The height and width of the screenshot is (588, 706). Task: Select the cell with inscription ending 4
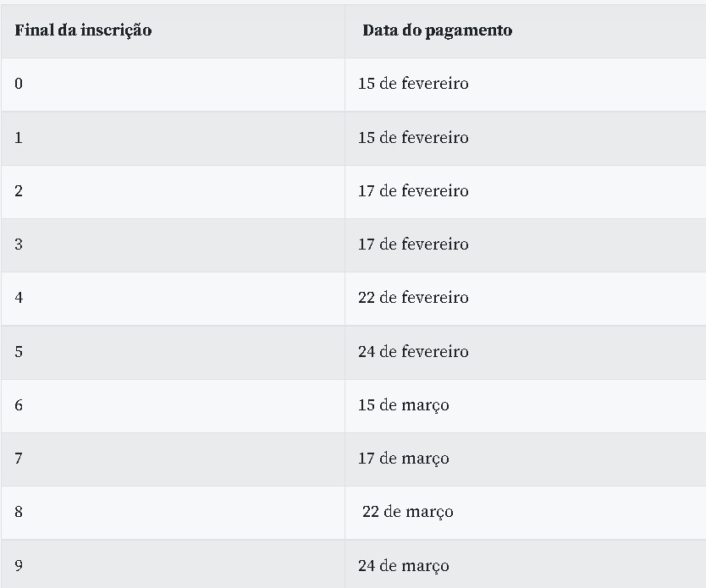click(19, 298)
